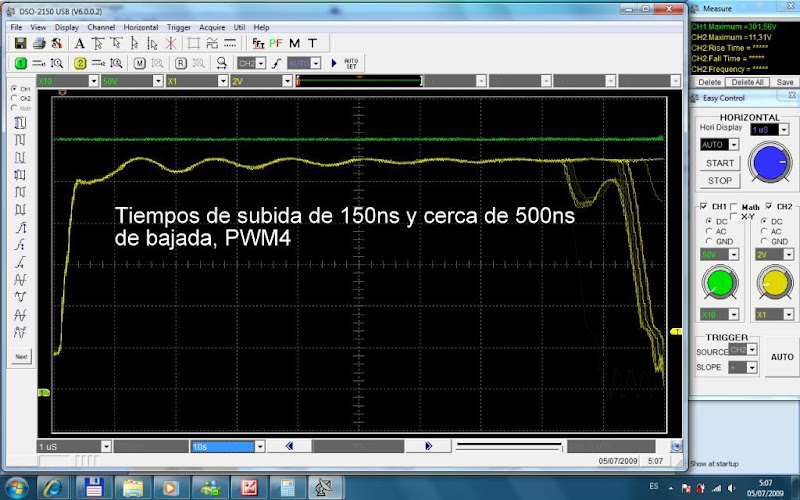This screenshot has height=500, width=800.
Task: Click the dashed line display icon
Action: [x=230, y=43]
